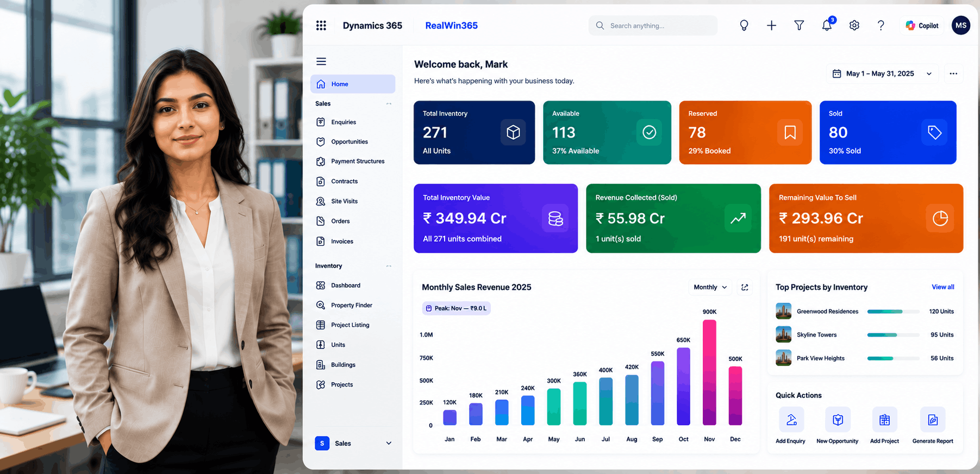980x474 pixels.
Task: Click the Generate Report quick action icon
Action: (933, 420)
